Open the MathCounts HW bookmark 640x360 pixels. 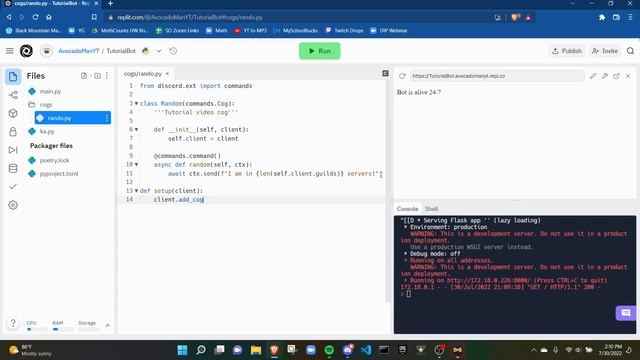pyautogui.click(x=120, y=31)
